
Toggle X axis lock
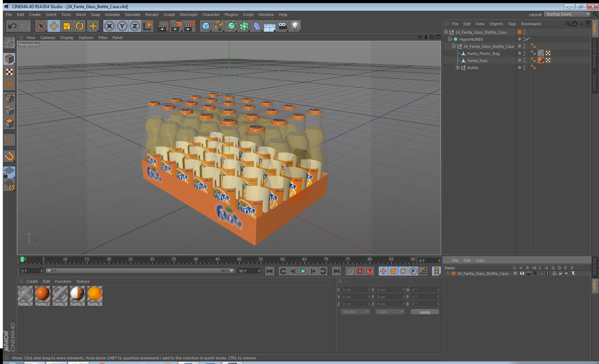click(109, 26)
